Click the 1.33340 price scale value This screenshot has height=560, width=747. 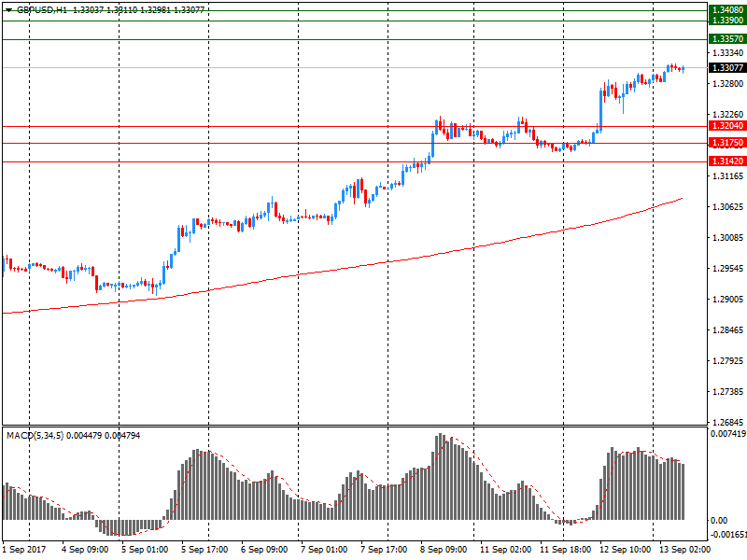pyautogui.click(x=727, y=53)
